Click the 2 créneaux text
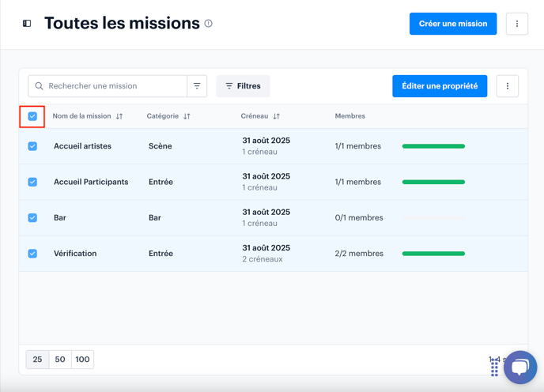 pos(263,259)
